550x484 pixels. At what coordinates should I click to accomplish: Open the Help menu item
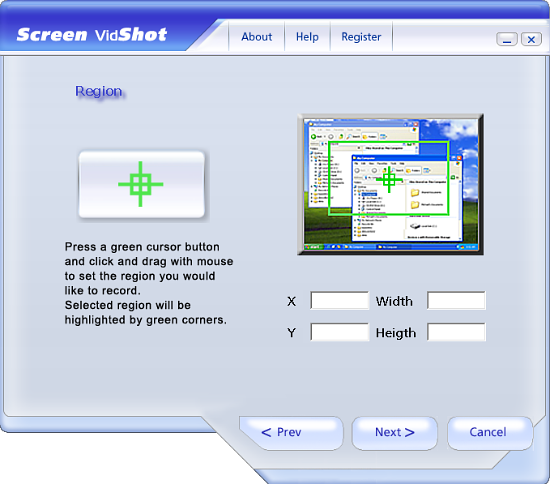click(x=307, y=37)
